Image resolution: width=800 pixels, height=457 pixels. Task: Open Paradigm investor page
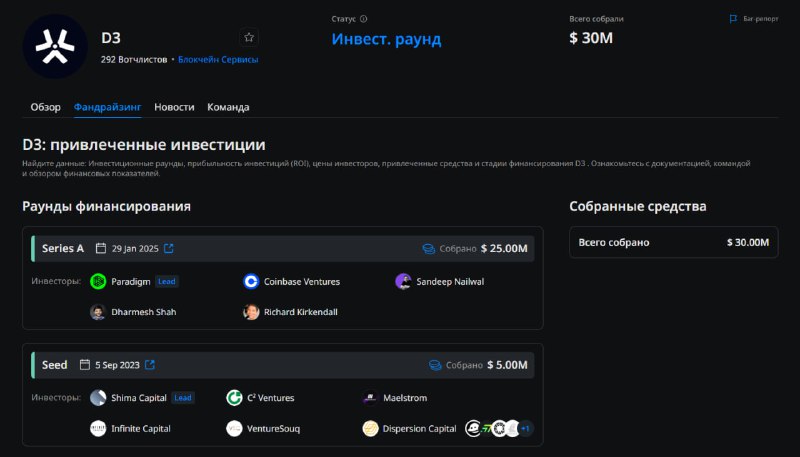(131, 282)
